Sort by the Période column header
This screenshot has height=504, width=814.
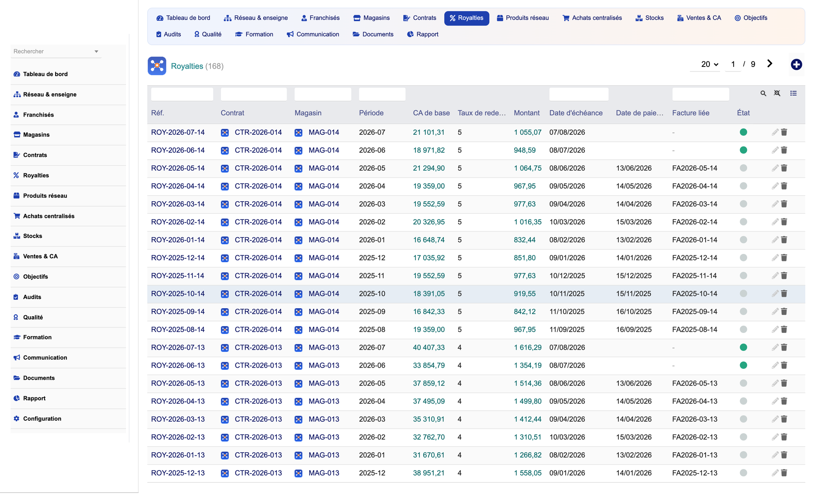pos(371,113)
